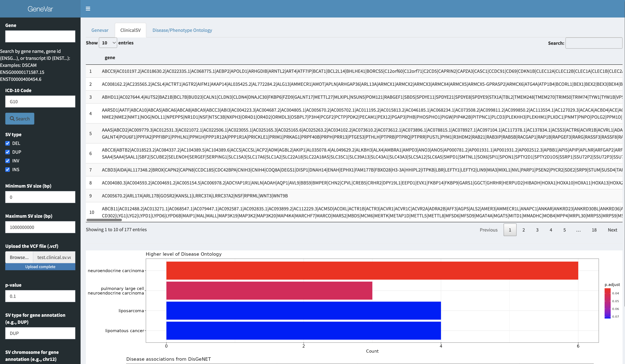The height and width of the screenshot is (364, 625).
Task: Click the GeneVar logo title
Action: coord(40,9)
